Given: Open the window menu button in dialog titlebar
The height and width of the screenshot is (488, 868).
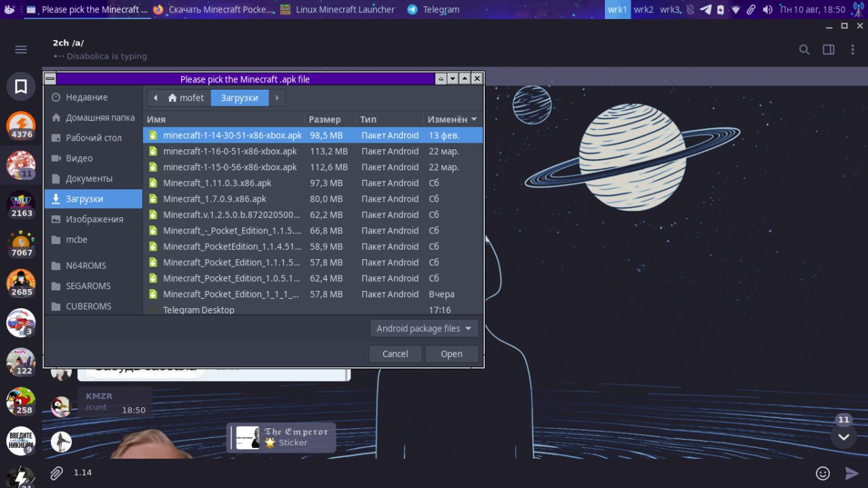Looking at the screenshot, I should coord(50,79).
